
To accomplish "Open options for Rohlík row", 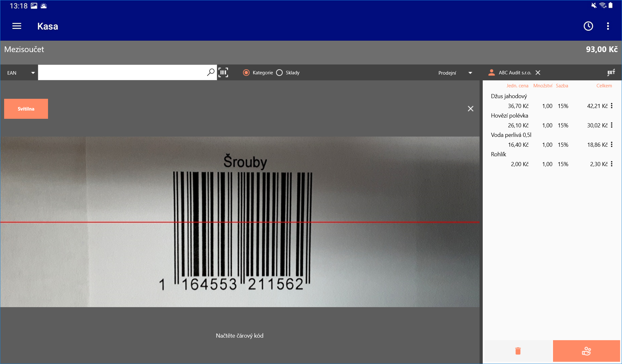I will click(x=612, y=164).
